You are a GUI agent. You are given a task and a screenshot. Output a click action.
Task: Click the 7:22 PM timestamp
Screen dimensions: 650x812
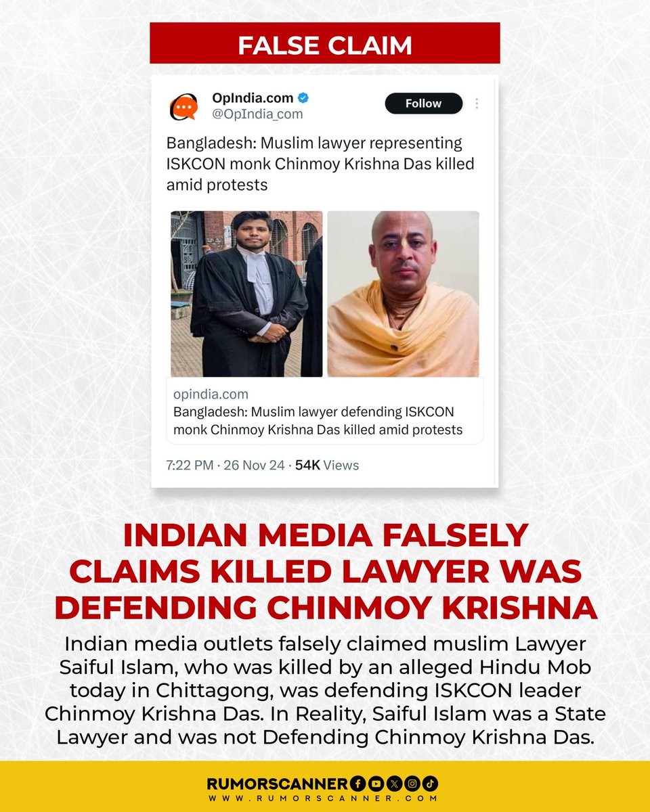[x=190, y=466]
